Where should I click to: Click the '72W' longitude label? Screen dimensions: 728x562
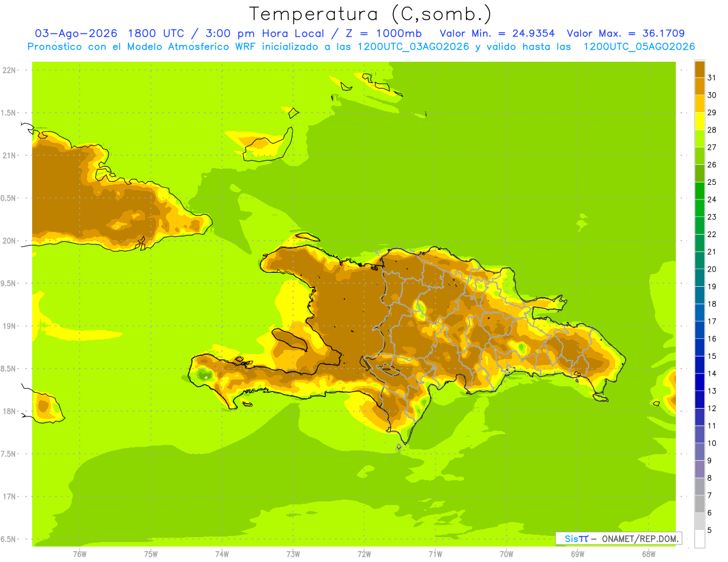(365, 554)
